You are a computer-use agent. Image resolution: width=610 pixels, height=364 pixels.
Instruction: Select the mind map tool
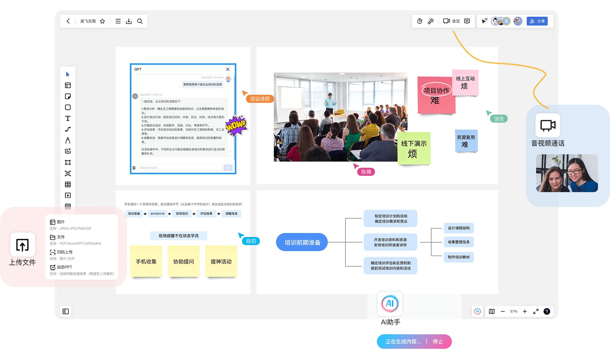68,174
